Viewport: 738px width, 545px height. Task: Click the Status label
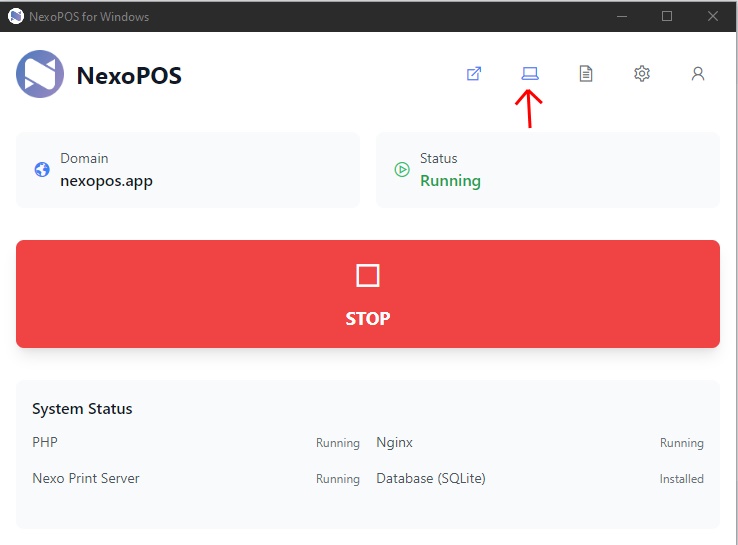[439, 158]
